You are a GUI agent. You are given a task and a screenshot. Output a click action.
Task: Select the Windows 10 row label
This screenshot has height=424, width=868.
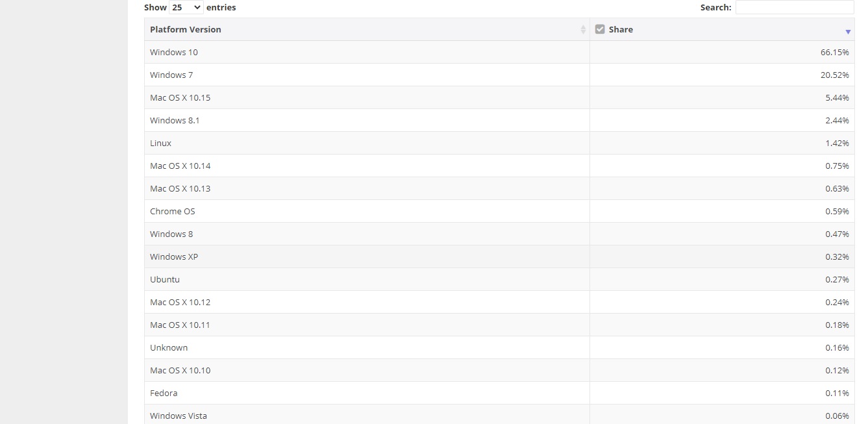[174, 52]
